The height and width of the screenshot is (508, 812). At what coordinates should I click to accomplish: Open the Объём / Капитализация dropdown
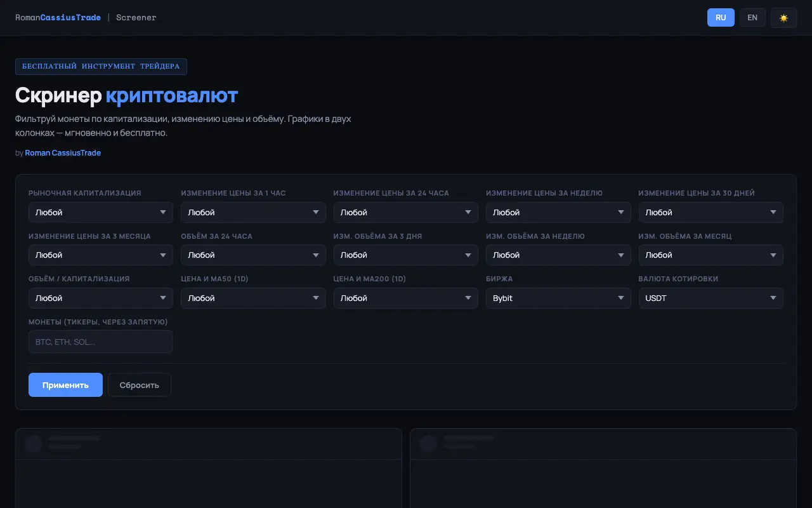coord(101,298)
